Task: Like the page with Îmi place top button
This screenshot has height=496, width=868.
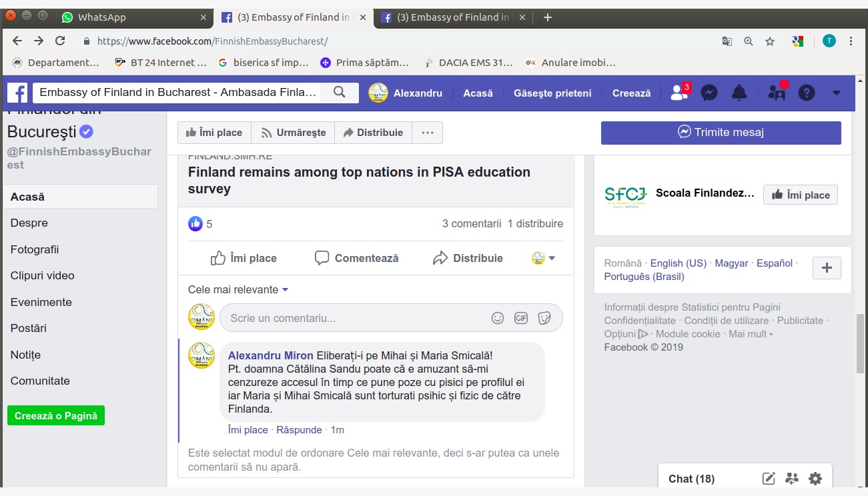Action: pos(214,133)
